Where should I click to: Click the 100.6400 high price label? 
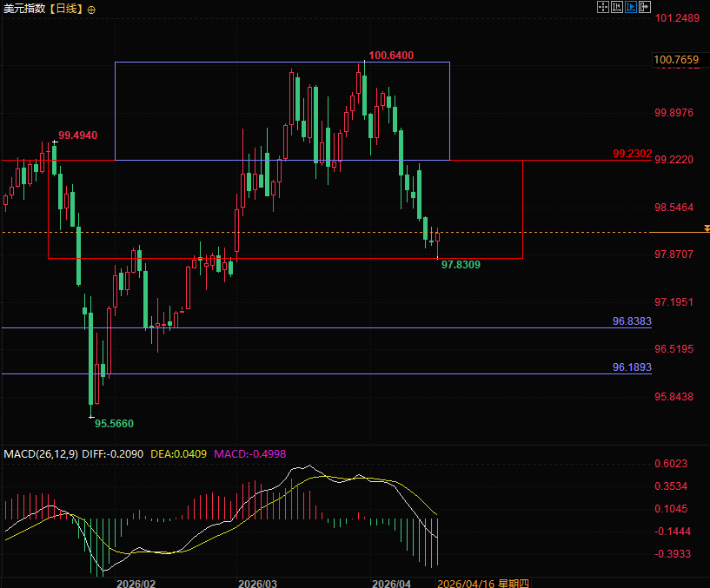click(x=391, y=56)
